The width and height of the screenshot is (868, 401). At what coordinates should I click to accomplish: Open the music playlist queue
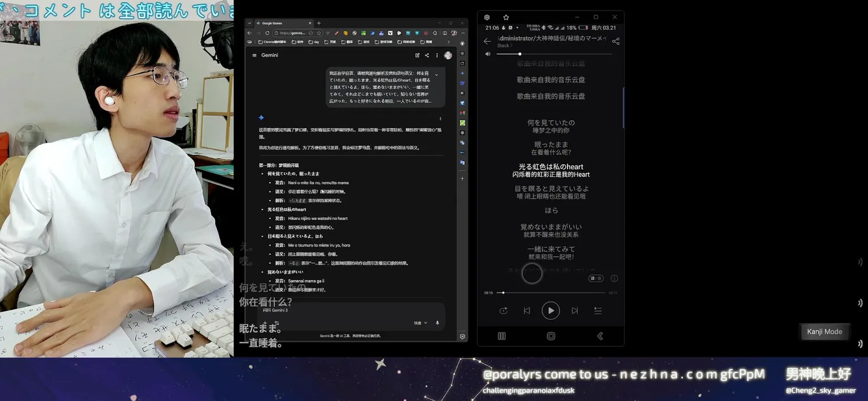pos(598,311)
